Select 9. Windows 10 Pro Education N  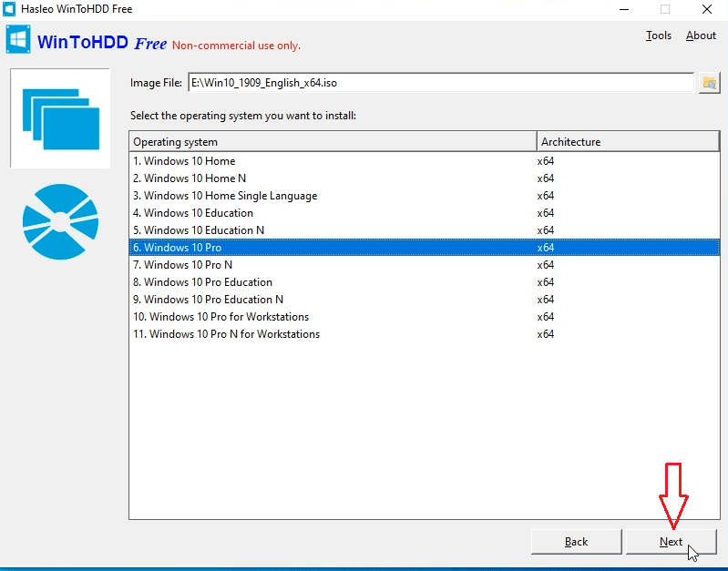click(425, 300)
